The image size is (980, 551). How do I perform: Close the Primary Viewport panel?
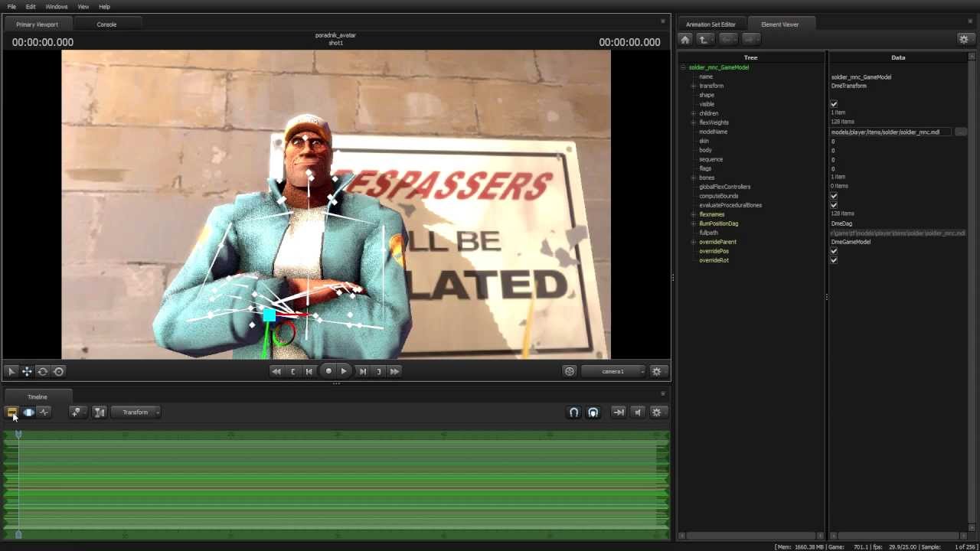coord(663,21)
